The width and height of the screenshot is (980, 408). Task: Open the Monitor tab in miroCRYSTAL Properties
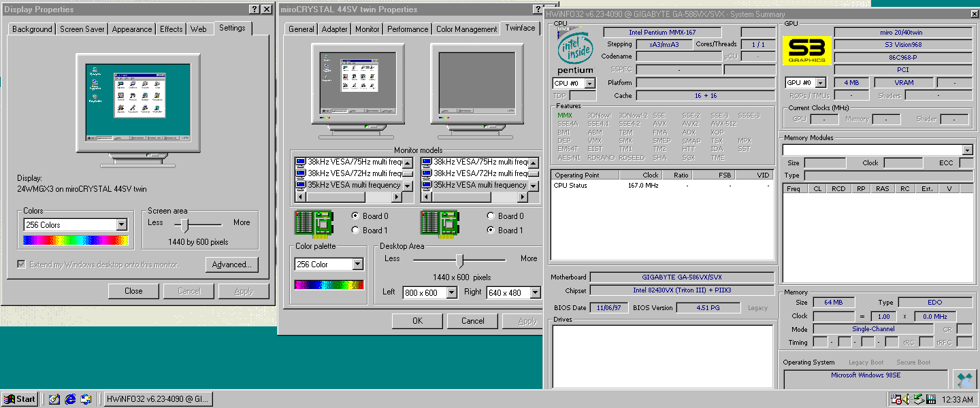point(367,29)
